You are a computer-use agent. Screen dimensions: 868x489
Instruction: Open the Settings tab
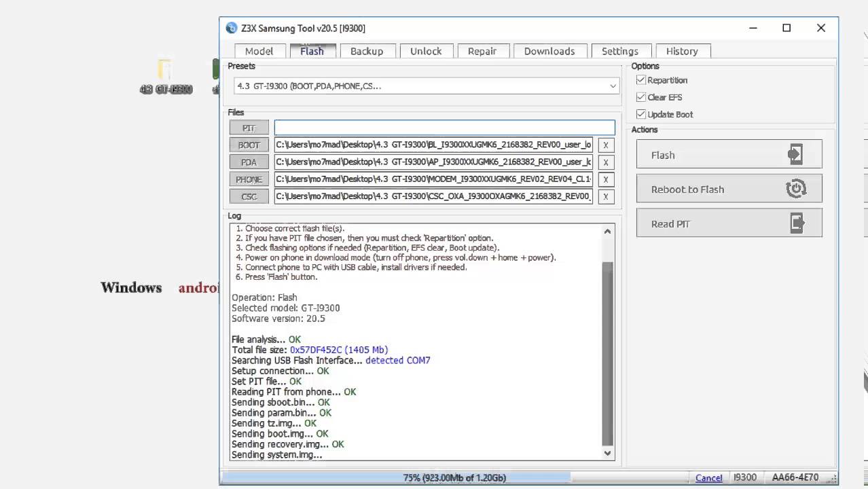pyautogui.click(x=620, y=51)
